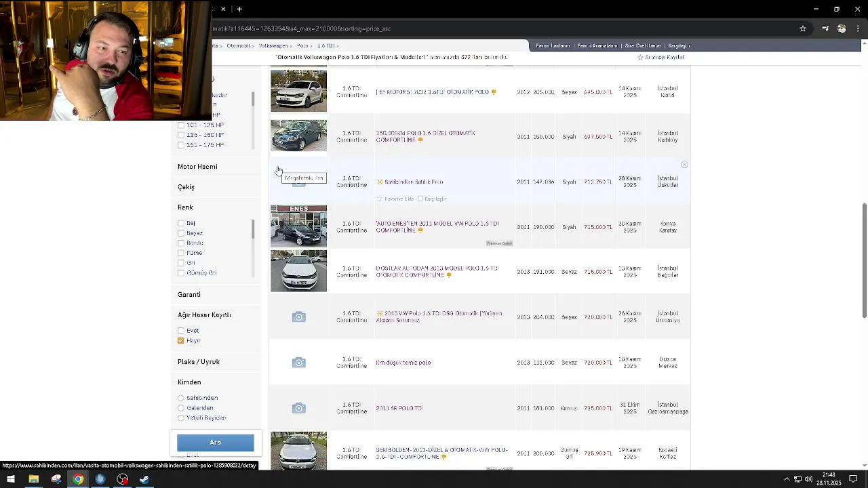The height and width of the screenshot is (488, 868).
Task: Open network status in system tray
Action: 797,479
